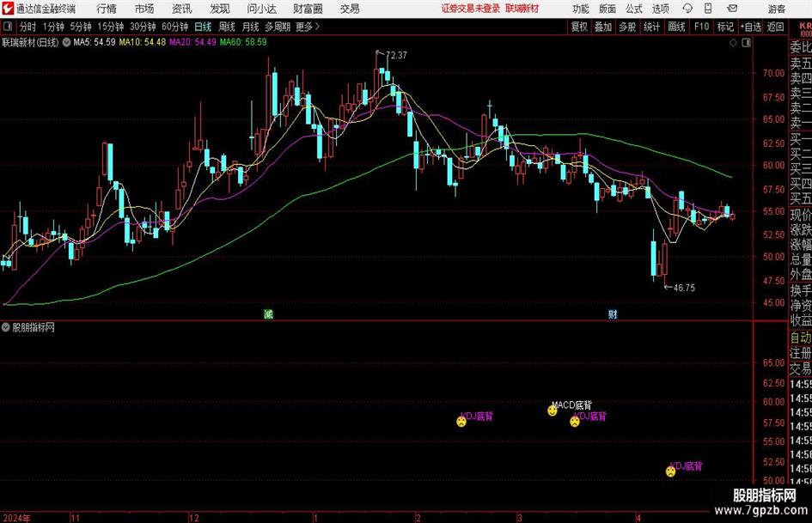Toggle the left sidebar panel icon
Screen dimensions: 812x523
8,27
